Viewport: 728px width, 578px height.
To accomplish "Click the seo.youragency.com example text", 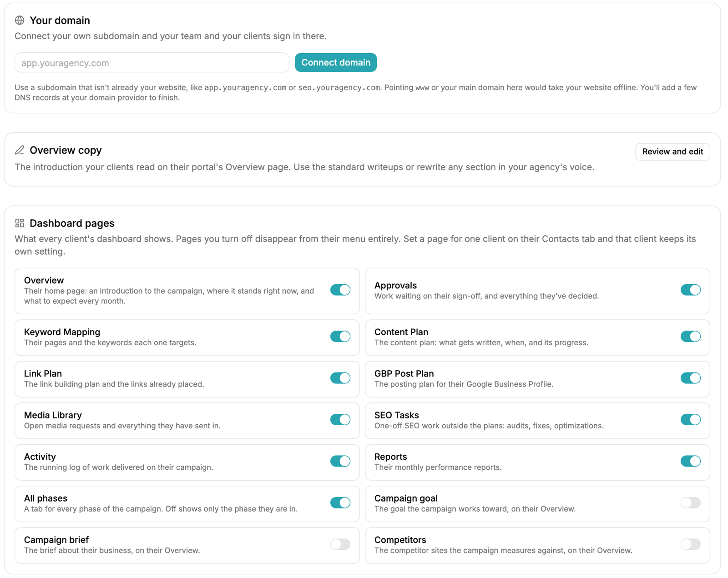I will pos(339,87).
